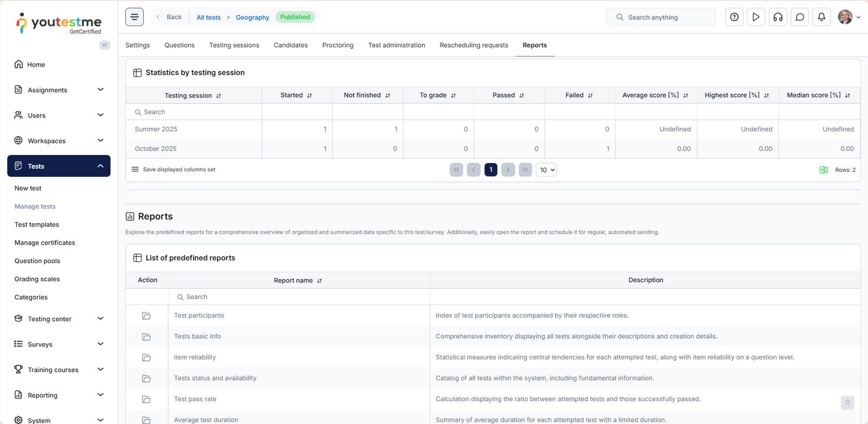Click the hamburger menu icon in header
This screenshot has height=424, width=868.
[135, 17]
